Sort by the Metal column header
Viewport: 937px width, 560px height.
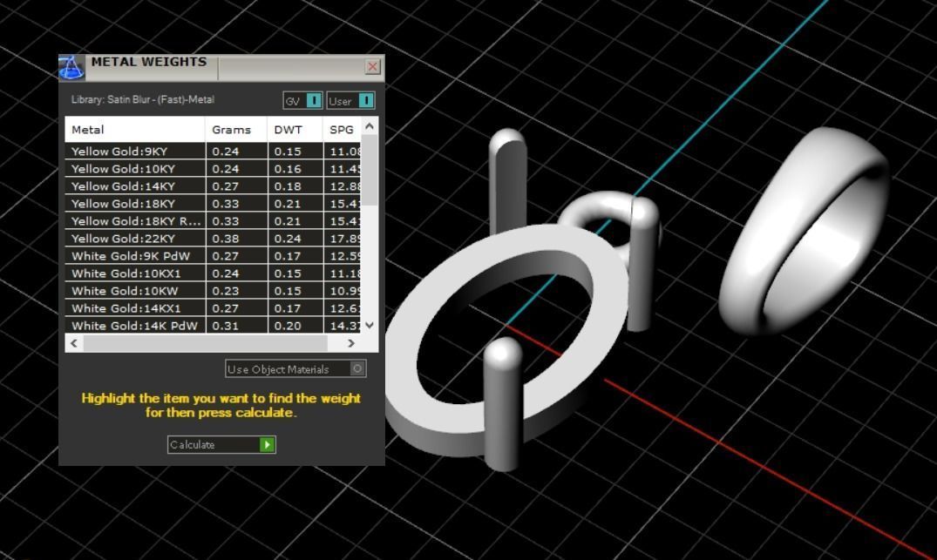pos(135,130)
